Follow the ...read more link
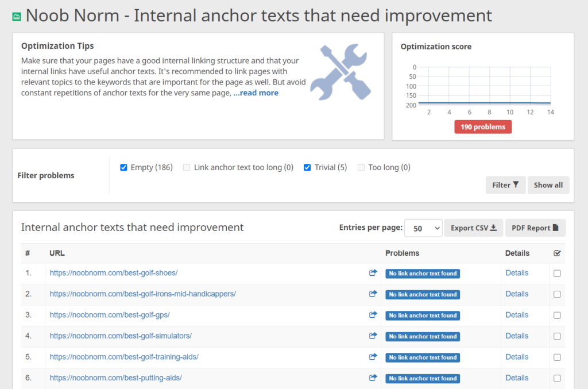Screen dimensions: 588x389 (256, 93)
